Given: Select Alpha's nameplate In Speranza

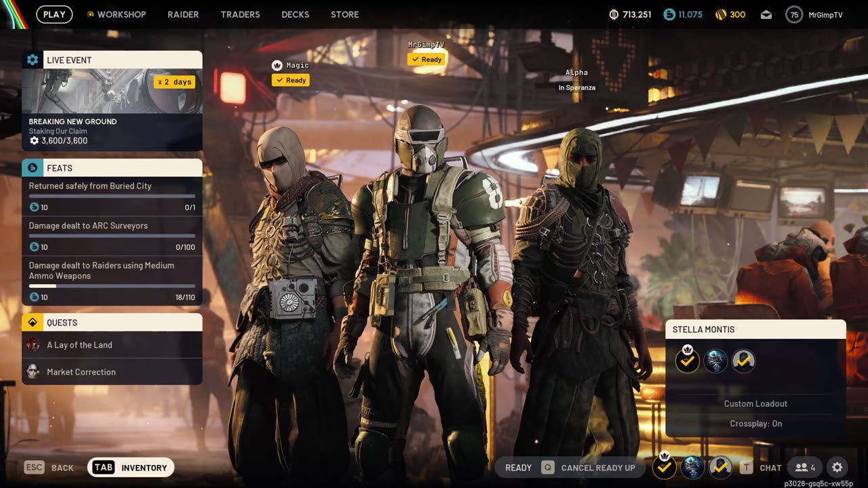Looking at the screenshot, I should [576, 80].
